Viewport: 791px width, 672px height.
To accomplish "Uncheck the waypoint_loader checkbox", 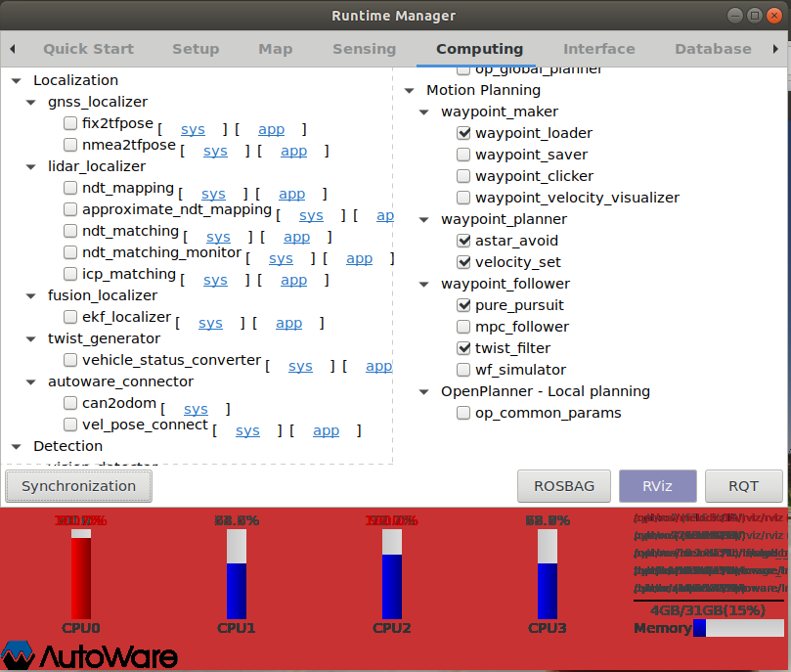I will coord(462,133).
